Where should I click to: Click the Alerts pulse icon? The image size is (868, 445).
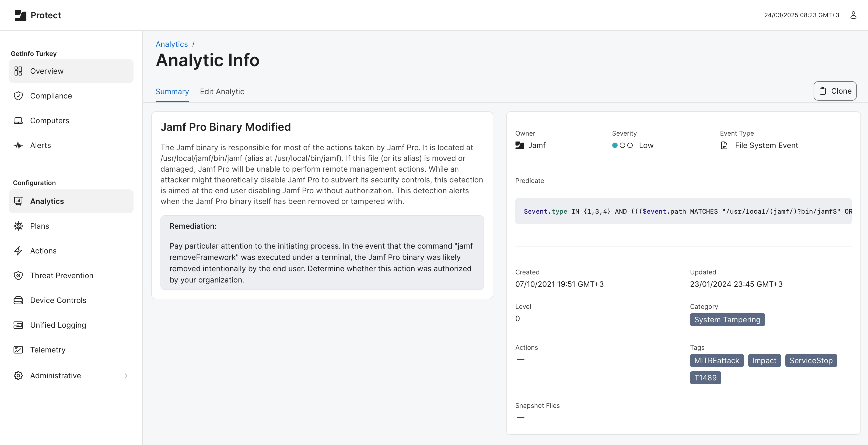click(18, 145)
